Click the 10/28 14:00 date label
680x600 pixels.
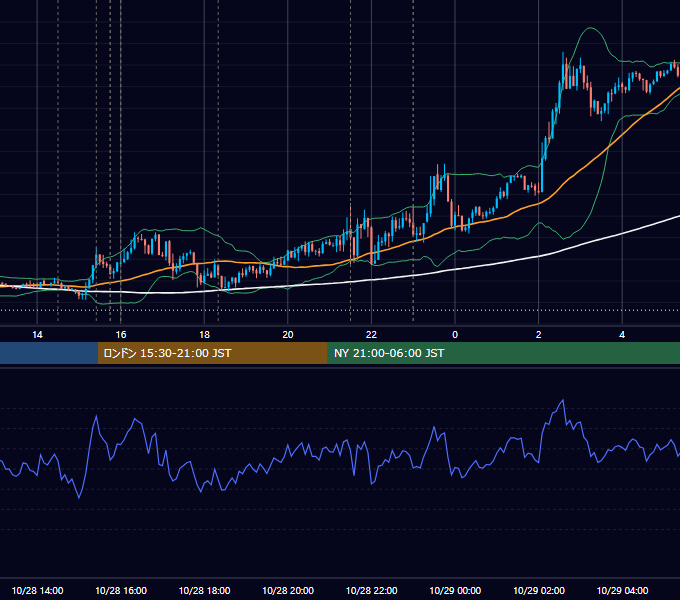click(37, 590)
